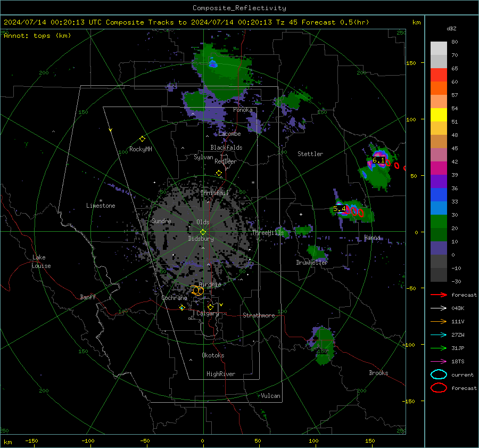Click the Cochrane city label
479x448 pixels.
tap(174, 298)
